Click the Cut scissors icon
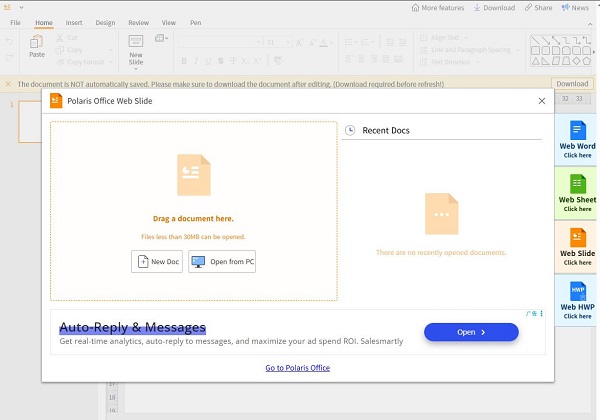This screenshot has height=420, width=600. click(x=60, y=37)
